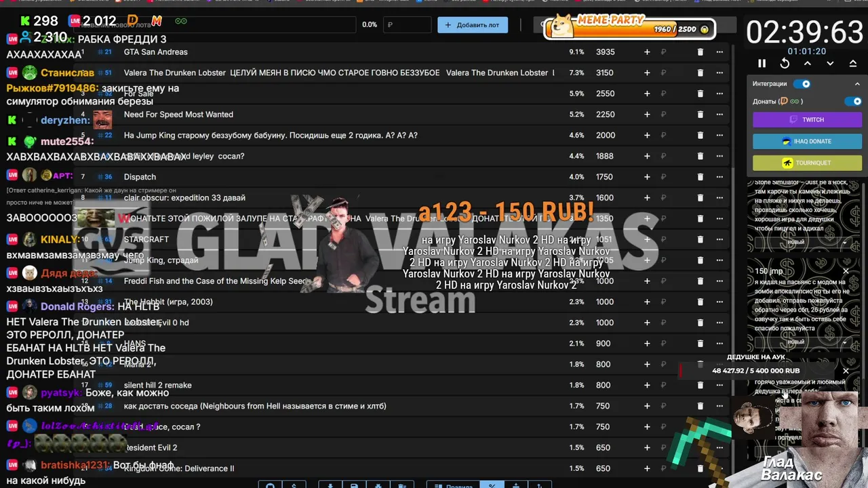This screenshot has height=488, width=868.
Task: Reset the auction timer
Action: click(785, 63)
